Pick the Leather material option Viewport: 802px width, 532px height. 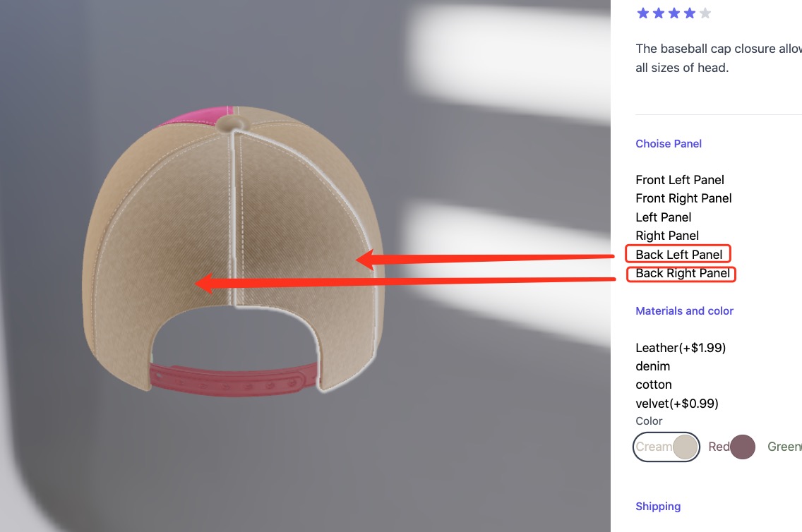click(x=681, y=348)
